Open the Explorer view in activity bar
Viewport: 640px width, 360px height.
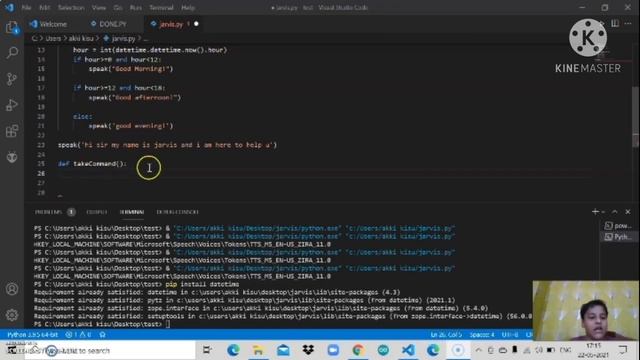pyautogui.click(x=12, y=28)
